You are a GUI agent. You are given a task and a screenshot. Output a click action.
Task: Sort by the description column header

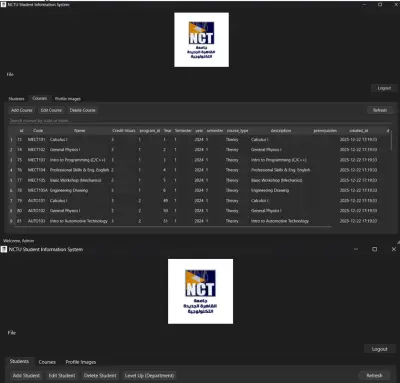click(x=281, y=131)
